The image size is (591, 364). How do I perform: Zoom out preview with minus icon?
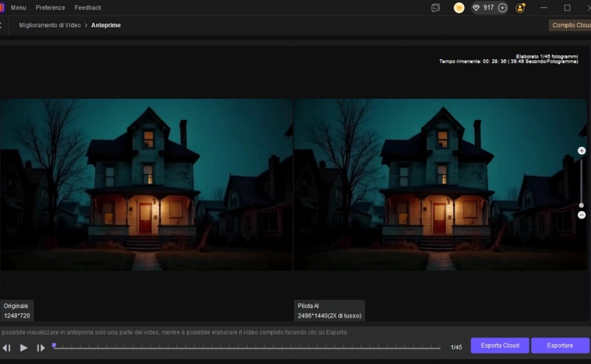(581, 215)
